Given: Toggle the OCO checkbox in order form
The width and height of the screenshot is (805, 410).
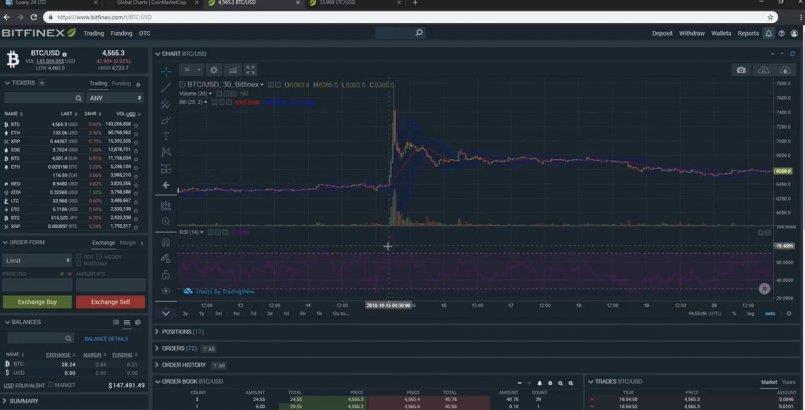Looking at the screenshot, I should (79, 256).
